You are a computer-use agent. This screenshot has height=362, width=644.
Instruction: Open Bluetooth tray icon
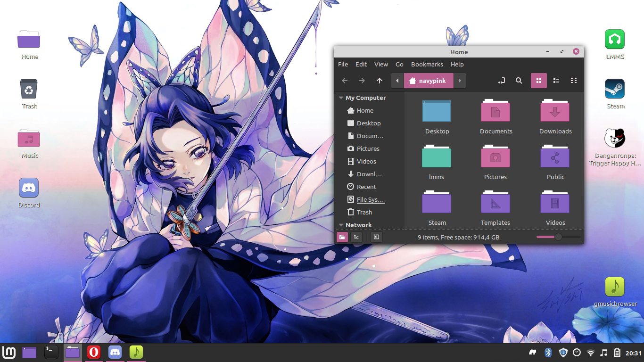pyautogui.click(x=548, y=353)
